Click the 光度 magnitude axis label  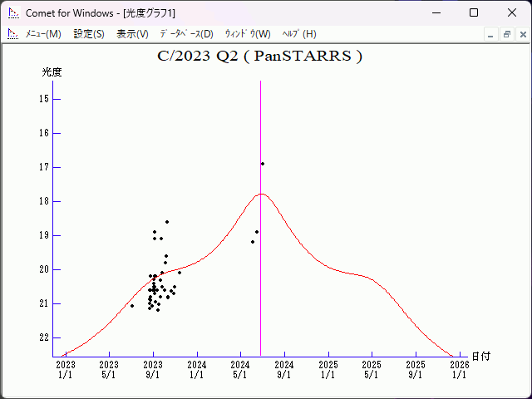pyautogui.click(x=52, y=72)
